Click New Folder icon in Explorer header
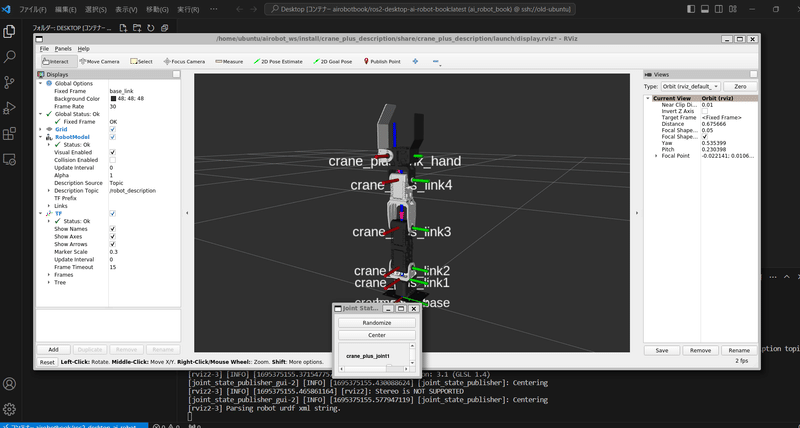The width and height of the screenshot is (800, 428). coord(137,28)
